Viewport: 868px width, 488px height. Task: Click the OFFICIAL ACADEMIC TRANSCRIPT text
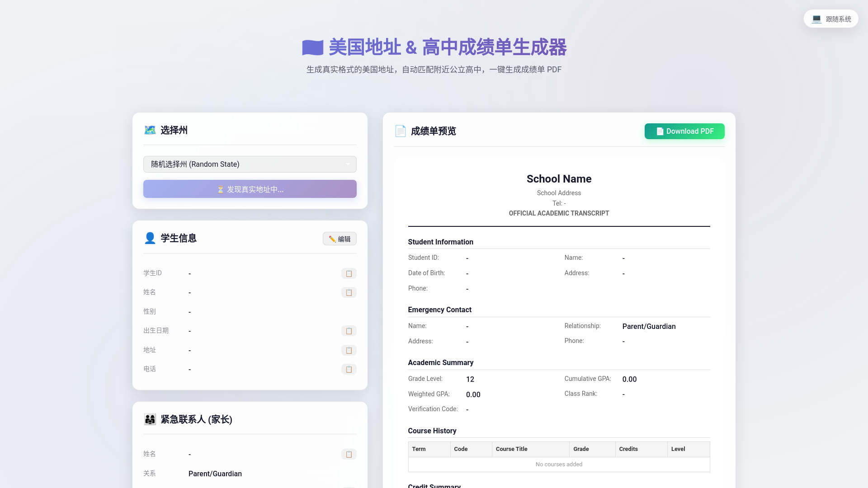[x=559, y=213]
